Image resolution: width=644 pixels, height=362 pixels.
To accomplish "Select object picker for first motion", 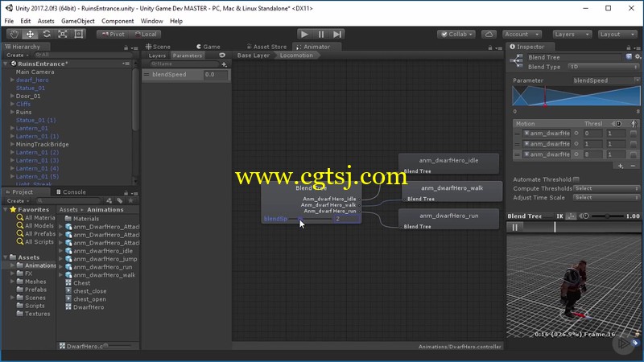I will (x=576, y=134).
